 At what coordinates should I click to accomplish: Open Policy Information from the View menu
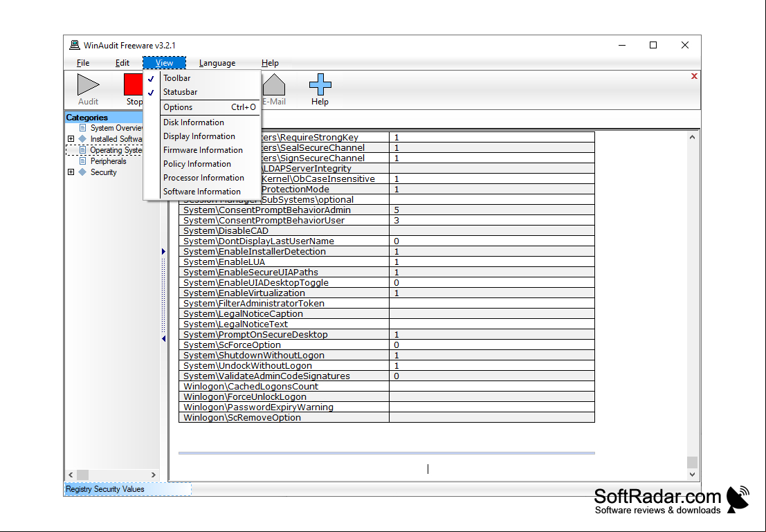202,164
